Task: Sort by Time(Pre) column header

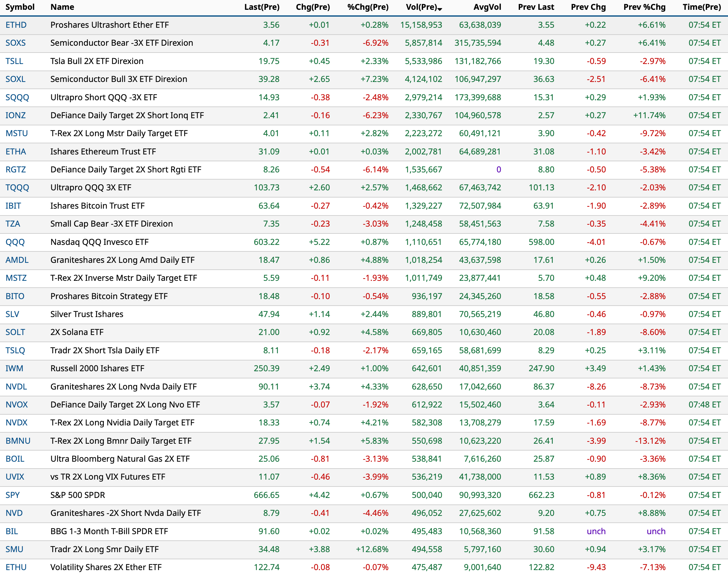Action: [702, 7]
